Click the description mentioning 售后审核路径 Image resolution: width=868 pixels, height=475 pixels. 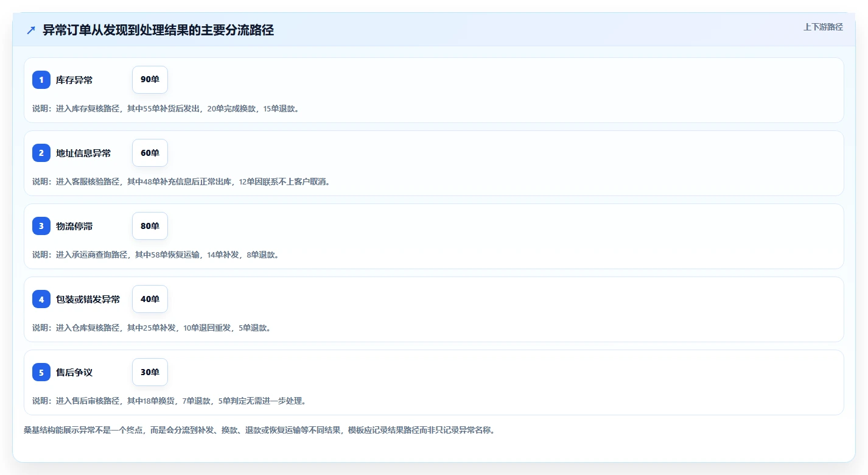pos(169,401)
